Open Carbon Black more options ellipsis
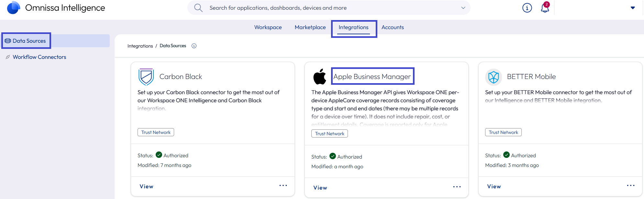 pos(283,185)
